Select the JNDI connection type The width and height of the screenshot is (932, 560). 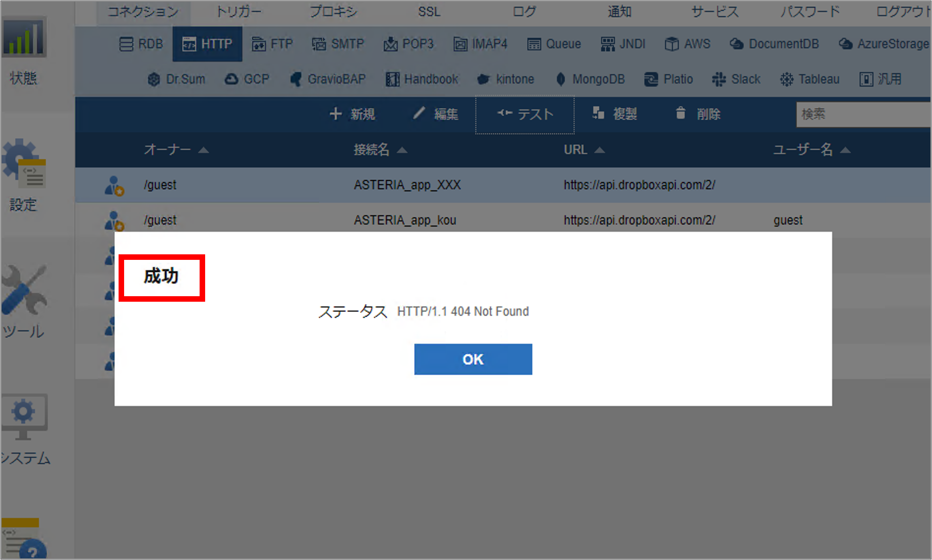(x=623, y=44)
